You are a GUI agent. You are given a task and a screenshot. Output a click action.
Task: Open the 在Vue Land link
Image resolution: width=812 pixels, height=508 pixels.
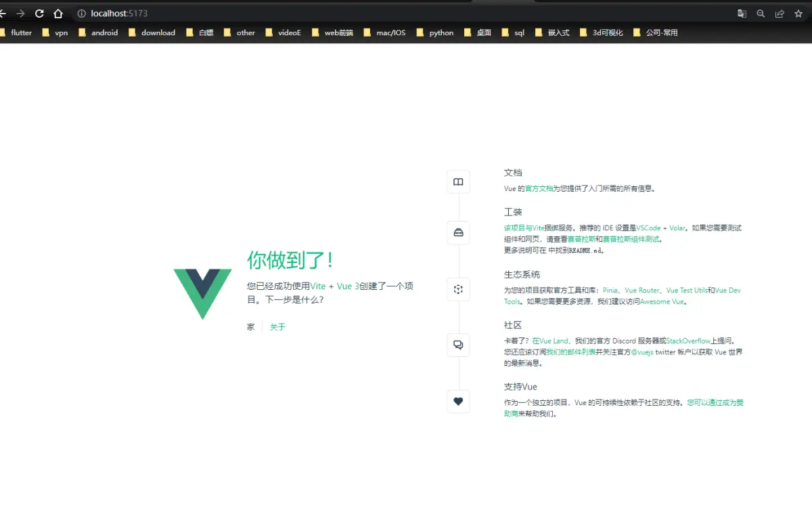[550, 341]
